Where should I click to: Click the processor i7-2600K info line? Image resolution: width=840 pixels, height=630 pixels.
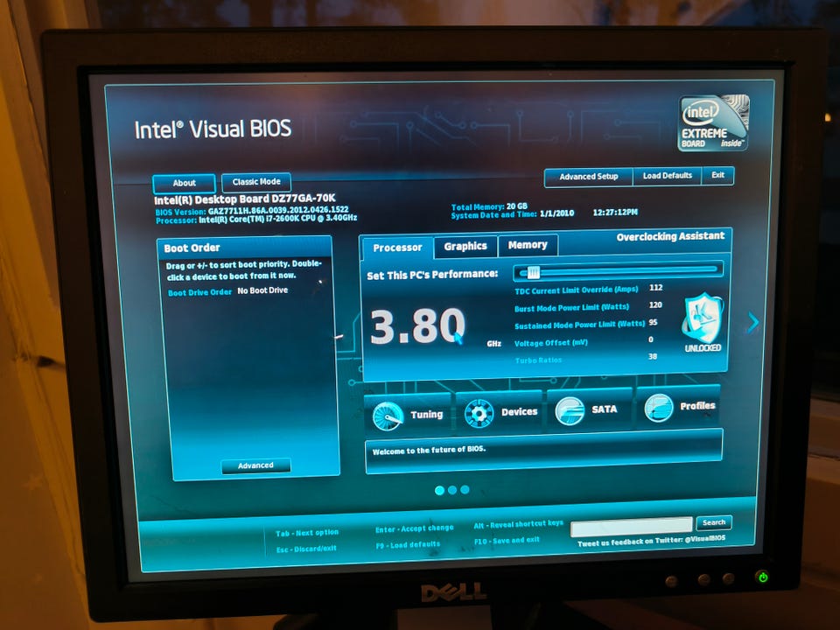256,219
